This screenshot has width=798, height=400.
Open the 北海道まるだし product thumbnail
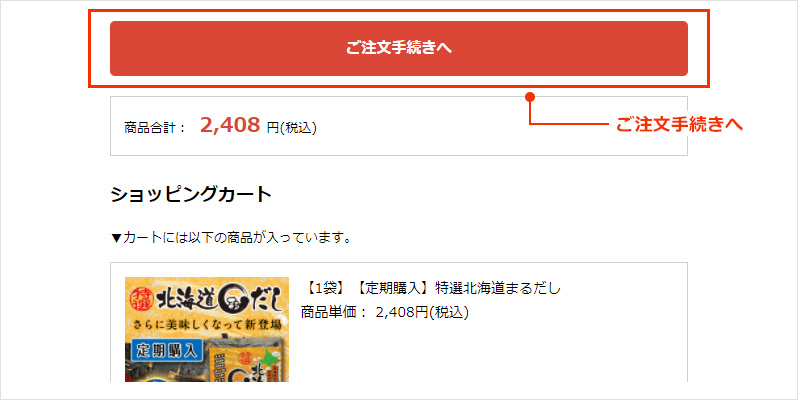[207, 329]
